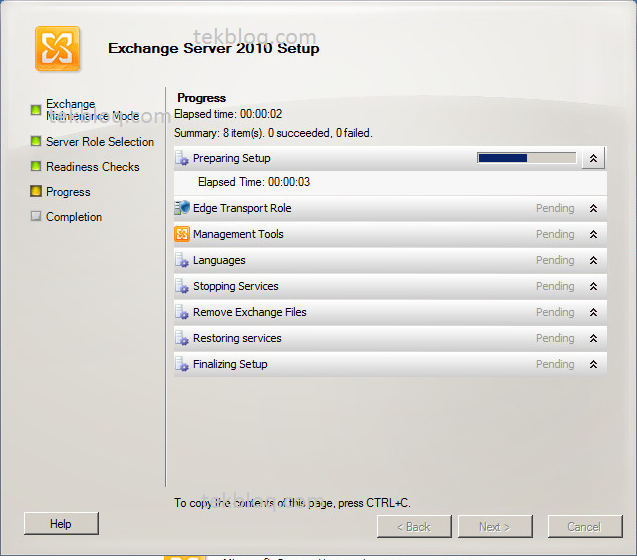Select Exchange Maintenance Mode step
This screenshot has height=560, width=637.
point(92,110)
